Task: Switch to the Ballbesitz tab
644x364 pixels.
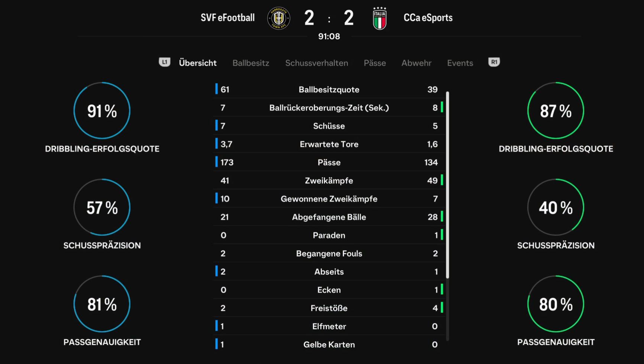Action: [251, 63]
